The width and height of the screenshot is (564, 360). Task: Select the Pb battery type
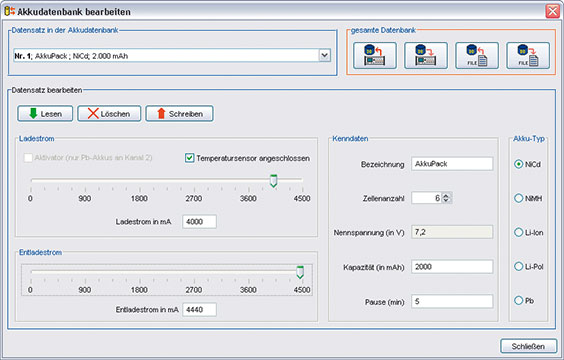(518, 300)
